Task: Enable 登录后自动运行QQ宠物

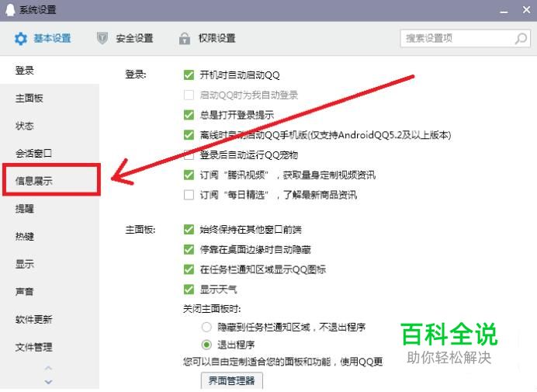Action: 189,155
